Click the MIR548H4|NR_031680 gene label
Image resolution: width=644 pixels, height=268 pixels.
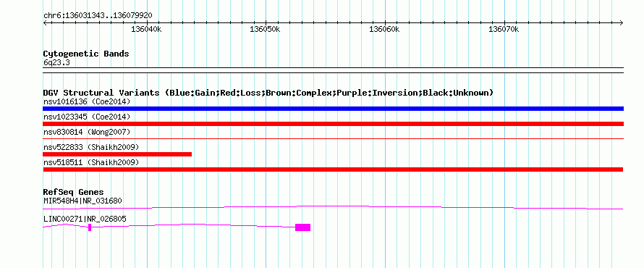point(82,201)
